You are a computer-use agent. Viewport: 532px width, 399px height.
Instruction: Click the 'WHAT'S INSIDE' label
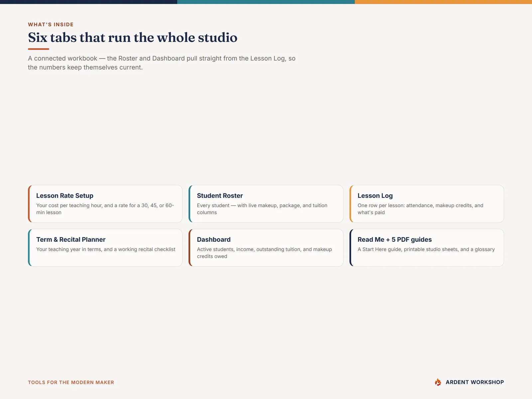[51, 25]
